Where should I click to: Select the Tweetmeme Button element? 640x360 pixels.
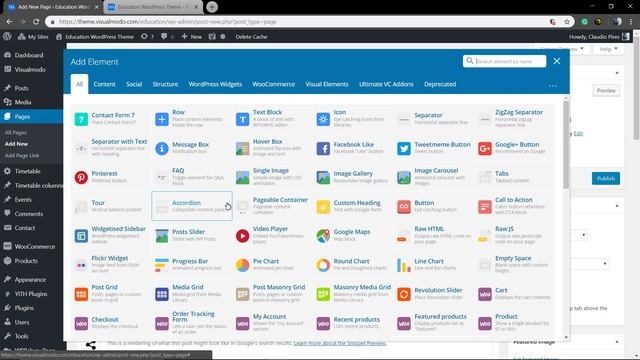(433, 148)
